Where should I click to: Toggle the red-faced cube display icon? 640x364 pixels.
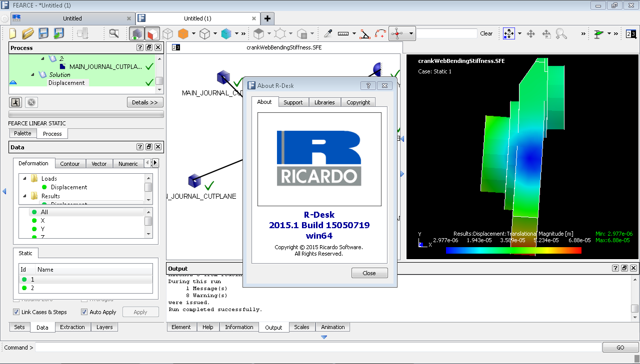(152, 33)
